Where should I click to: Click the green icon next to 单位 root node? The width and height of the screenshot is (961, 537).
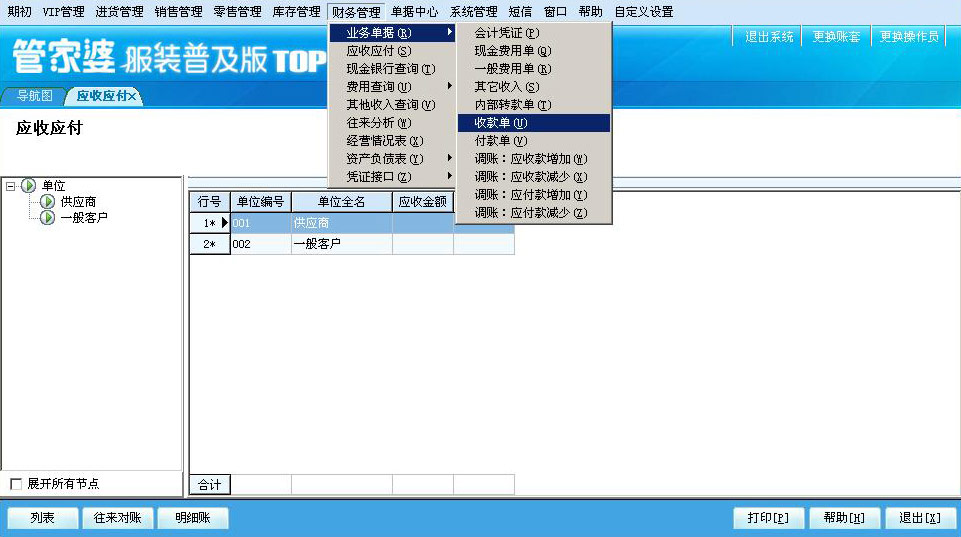[28, 186]
